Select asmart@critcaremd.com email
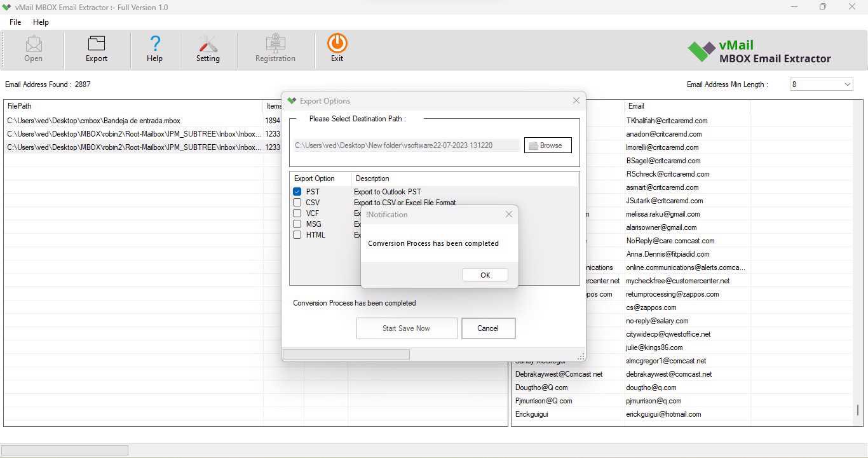The width and height of the screenshot is (868, 458). coord(662,187)
